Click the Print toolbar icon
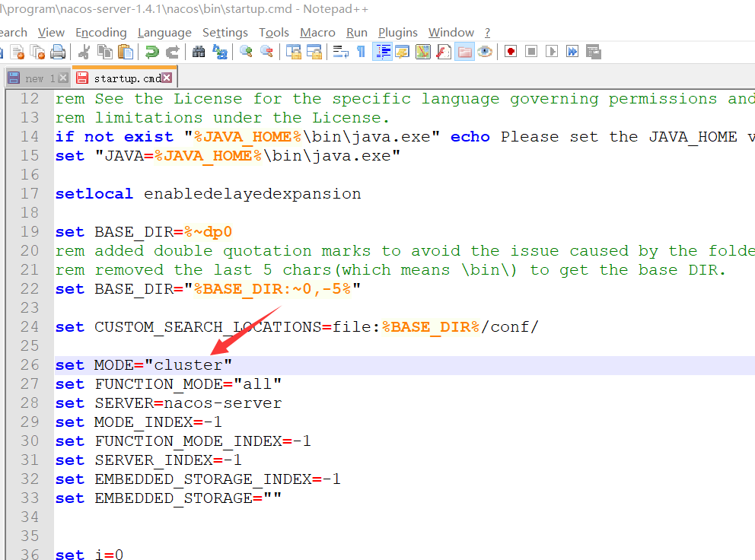Viewport: 755px width, 560px height. pyautogui.click(x=57, y=52)
